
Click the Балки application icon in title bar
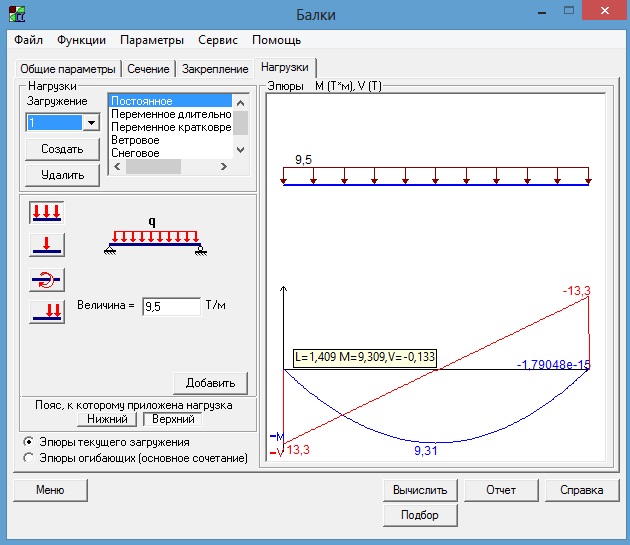(17, 14)
